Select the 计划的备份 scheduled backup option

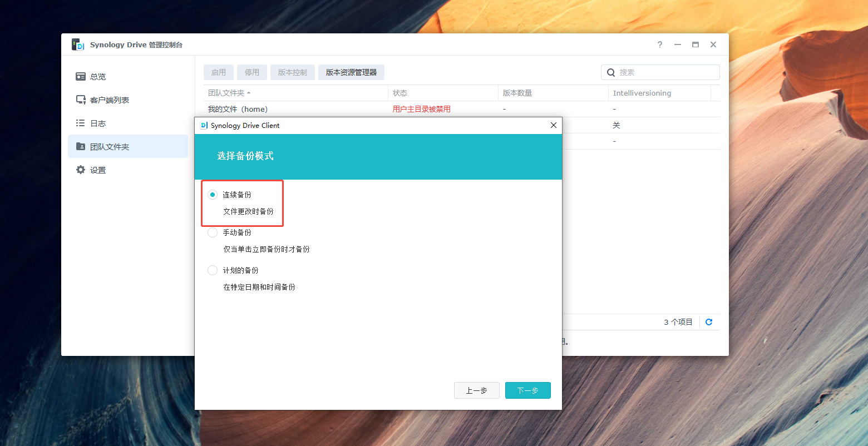click(x=213, y=270)
